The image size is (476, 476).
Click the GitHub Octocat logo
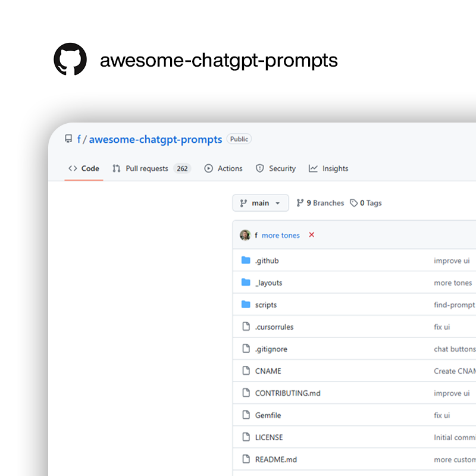click(x=70, y=59)
